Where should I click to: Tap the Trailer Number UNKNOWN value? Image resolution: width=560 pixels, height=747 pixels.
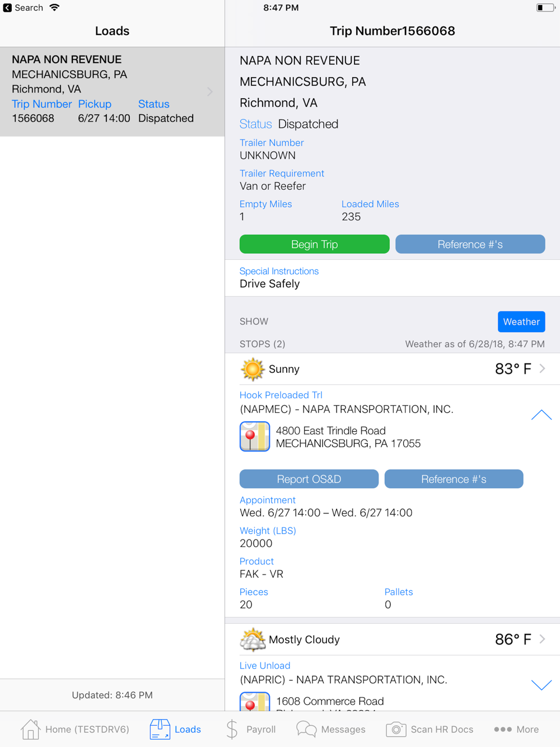268,156
